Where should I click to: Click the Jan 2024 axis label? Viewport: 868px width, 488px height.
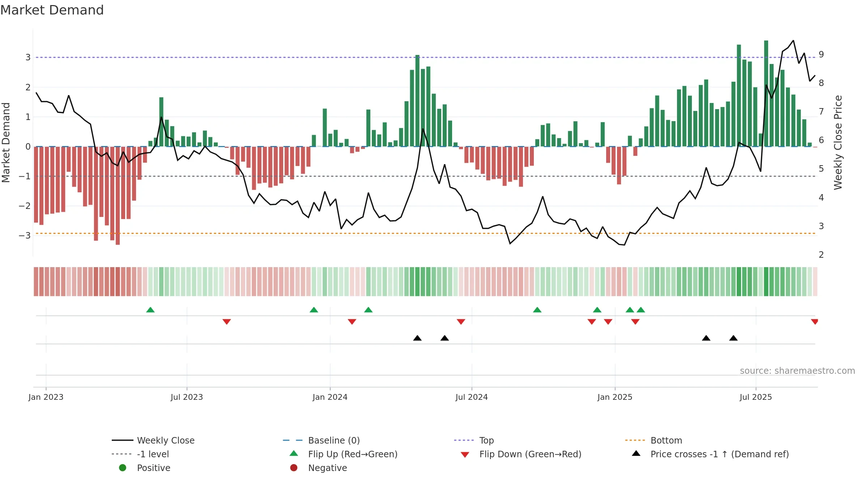(330, 397)
